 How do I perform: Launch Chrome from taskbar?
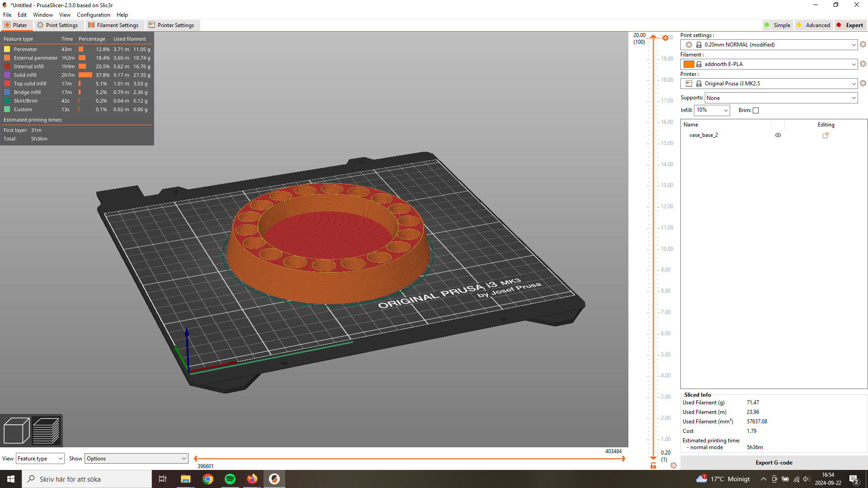coord(208,479)
